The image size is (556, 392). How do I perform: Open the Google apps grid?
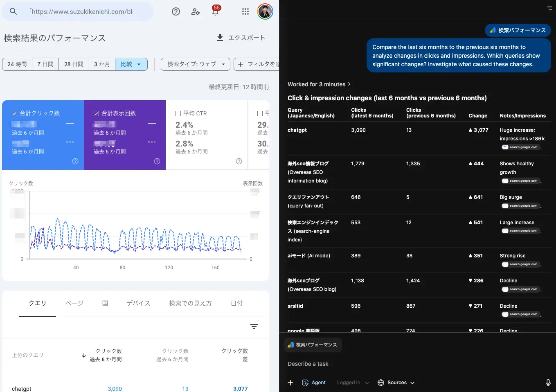coord(245,11)
